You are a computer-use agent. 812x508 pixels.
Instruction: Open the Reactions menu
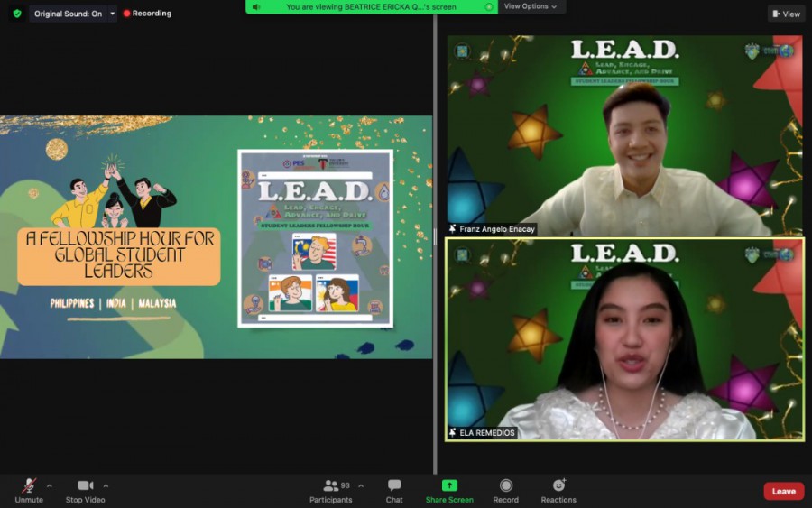pyautogui.click(x=558, y=491)
